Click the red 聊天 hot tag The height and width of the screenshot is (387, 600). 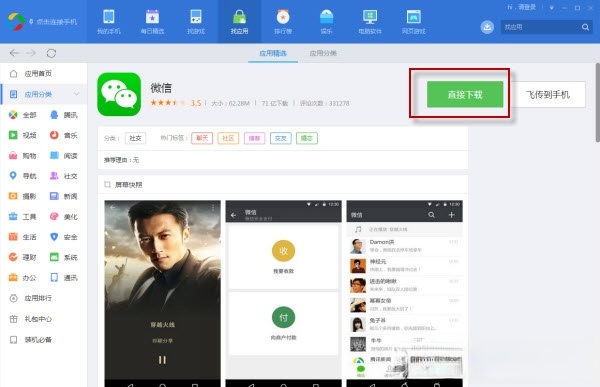tap(202, 138)
